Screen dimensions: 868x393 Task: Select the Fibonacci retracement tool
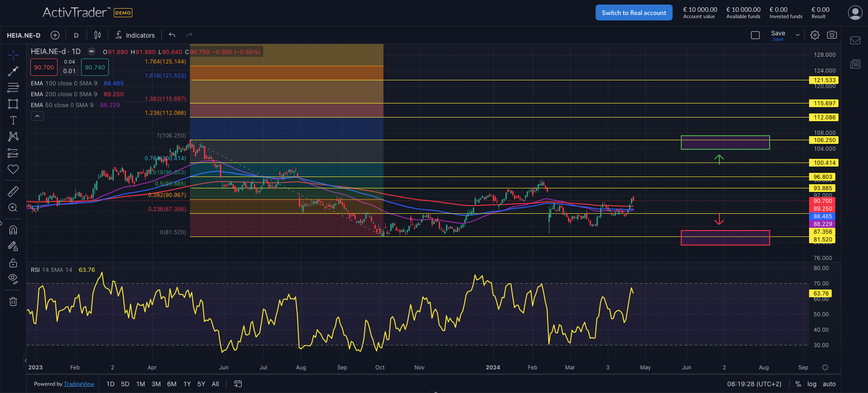point(13,87)
